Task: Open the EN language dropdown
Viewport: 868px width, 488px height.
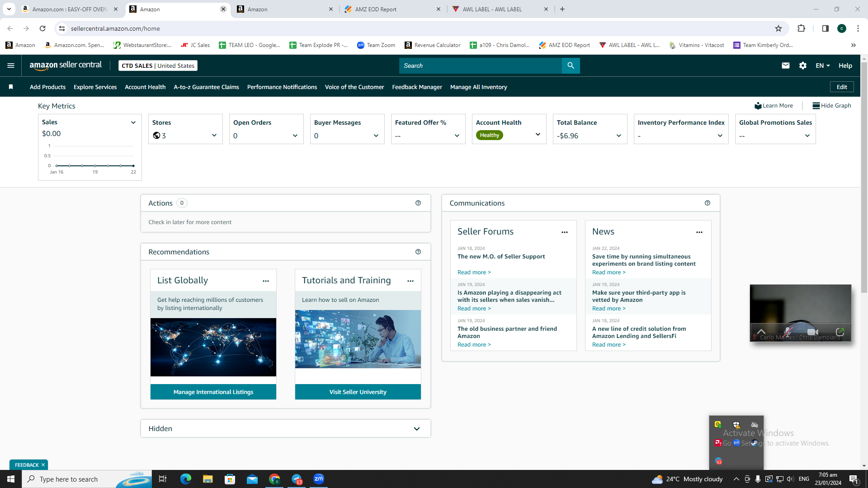Action: pyautogui.click(x=822, y=66)
